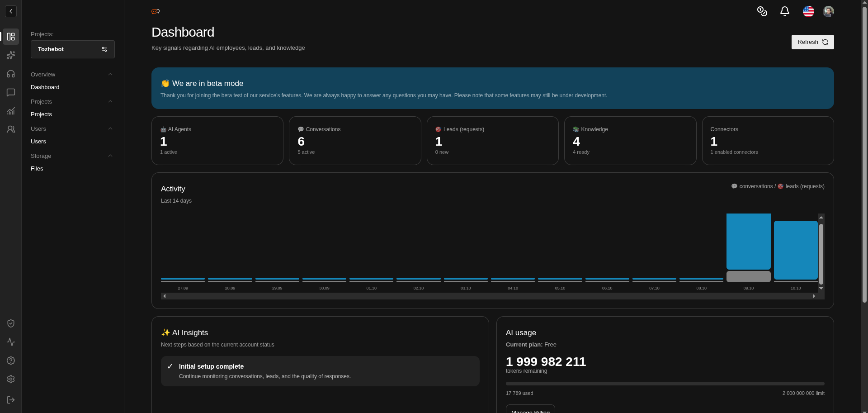
Task: Open the Tozhebot project selector
Action: click(x=73, y=49)
